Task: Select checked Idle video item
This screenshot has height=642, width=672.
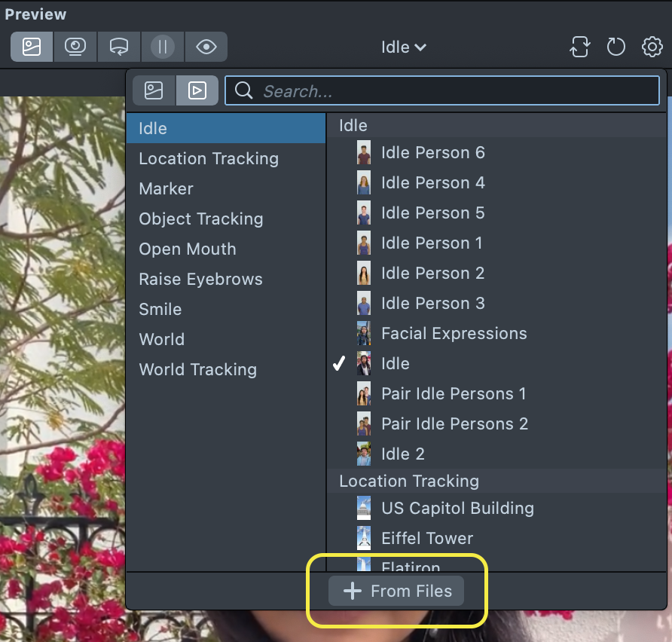Action: [395, 364]
